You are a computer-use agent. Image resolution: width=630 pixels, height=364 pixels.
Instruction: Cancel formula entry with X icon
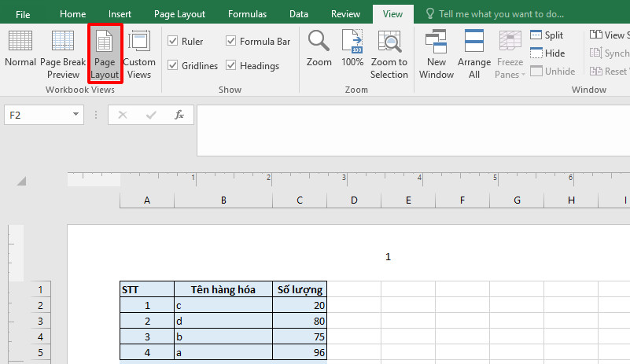click(x=123, y=116)
